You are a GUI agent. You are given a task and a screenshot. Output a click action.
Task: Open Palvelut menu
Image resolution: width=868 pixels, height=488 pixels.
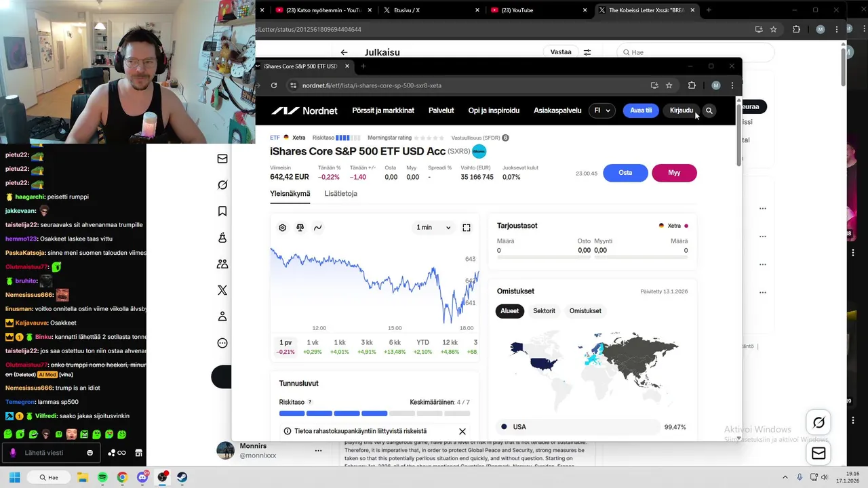[441, 110]
